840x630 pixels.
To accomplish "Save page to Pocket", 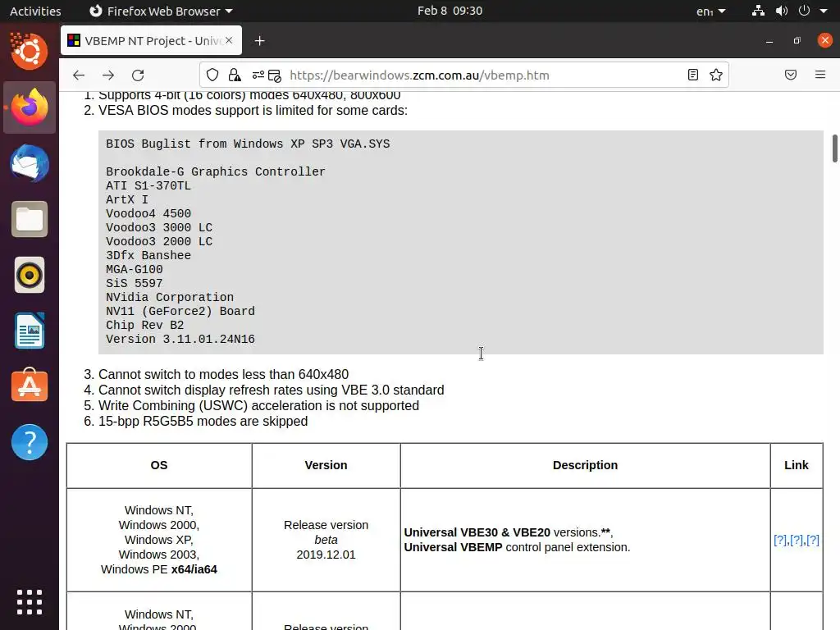I will click(791, 75).
